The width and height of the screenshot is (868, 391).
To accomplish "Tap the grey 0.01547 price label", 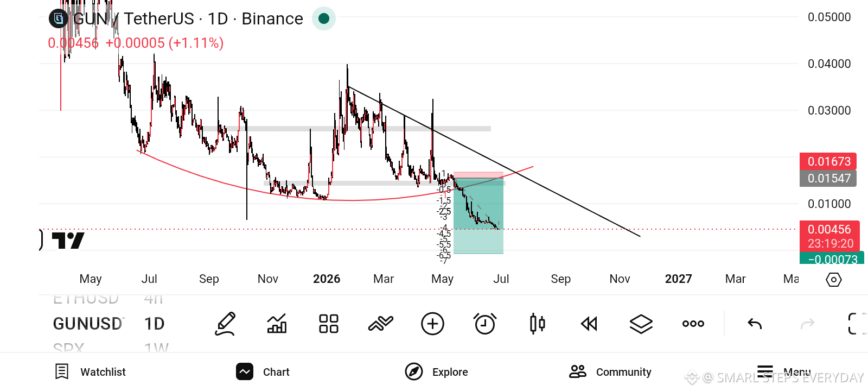I will [828, 178].
